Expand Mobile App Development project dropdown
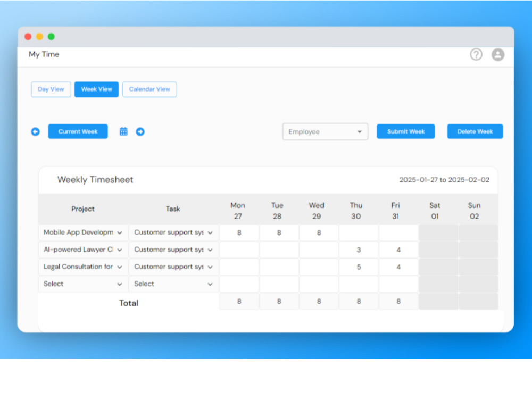The image size is (532, 399). pyautogui.click(x=83, y=233)
